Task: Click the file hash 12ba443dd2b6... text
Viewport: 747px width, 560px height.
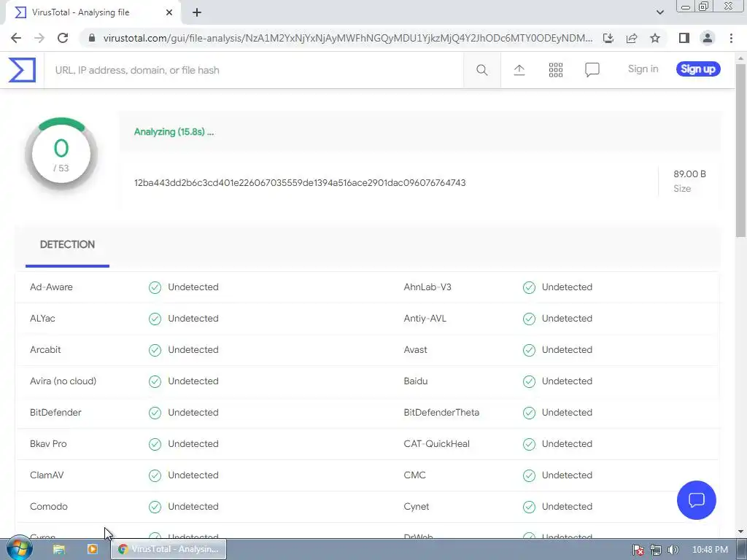Action: tap(300, 183)
